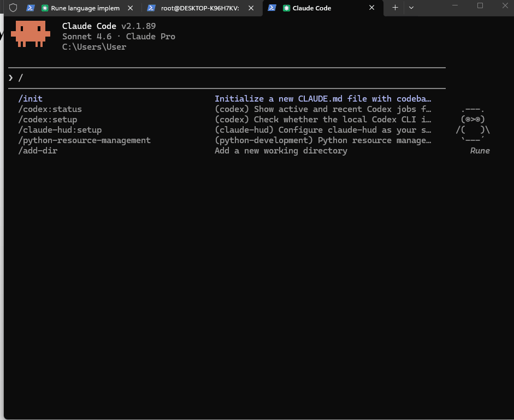Click the PowerShell icon on first tab
Image resolution: width=514 pixels, height=420 pixels.
pos(31,8)
